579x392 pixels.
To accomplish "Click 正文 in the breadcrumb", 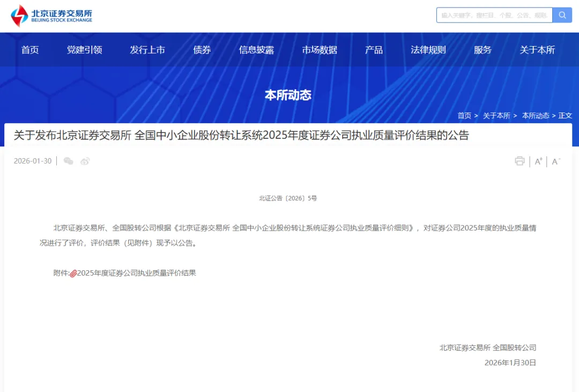I will [x=565, y=116].
